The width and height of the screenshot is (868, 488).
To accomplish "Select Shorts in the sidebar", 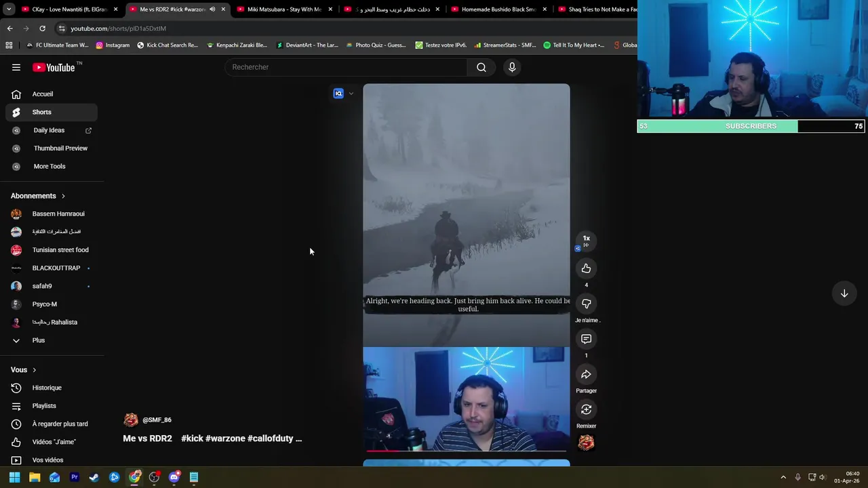I will coord(52,112).
